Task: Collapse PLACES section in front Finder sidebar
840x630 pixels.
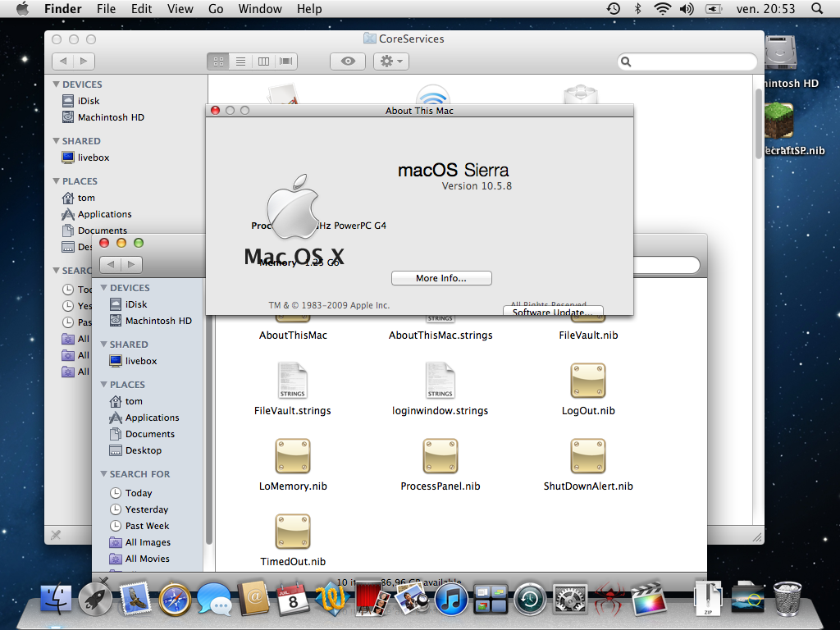Action: tap(104, 384)
